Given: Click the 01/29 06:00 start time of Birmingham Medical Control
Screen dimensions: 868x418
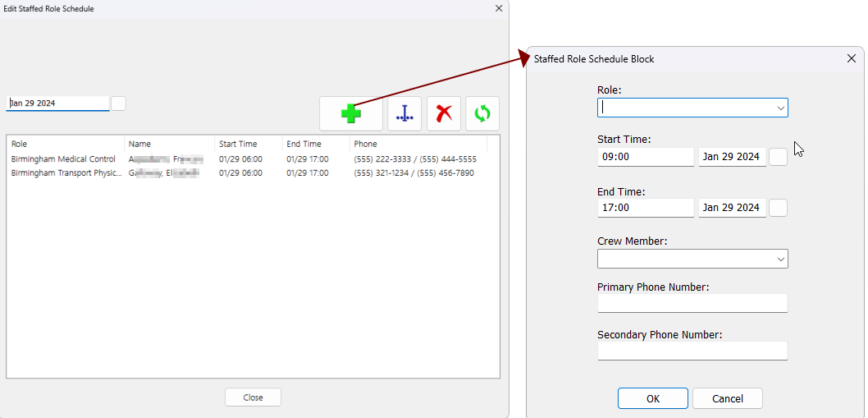Looking at the screenshot, I should coord(241,159).
